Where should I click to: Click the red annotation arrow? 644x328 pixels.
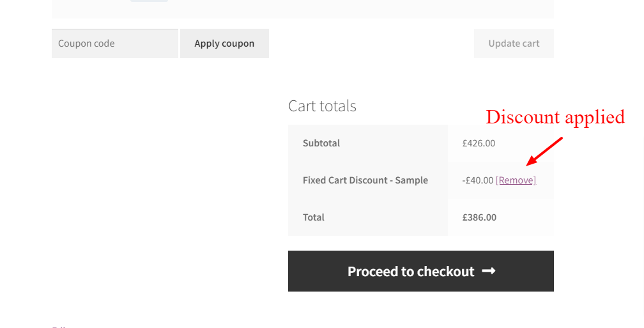coord(544,150)
